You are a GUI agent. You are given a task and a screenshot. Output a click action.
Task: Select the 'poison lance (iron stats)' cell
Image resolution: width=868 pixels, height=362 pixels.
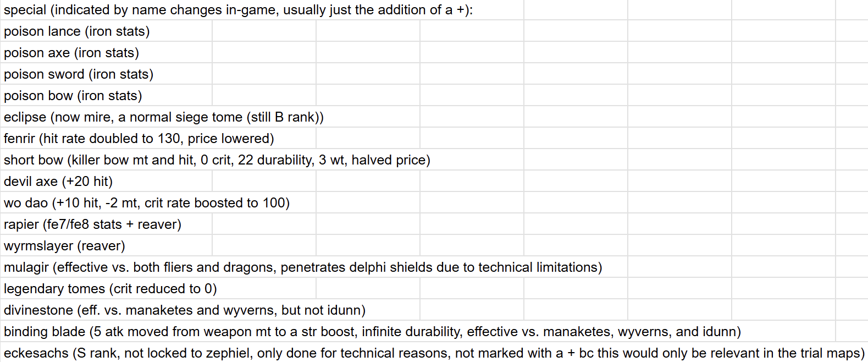[x=77, y=31]
